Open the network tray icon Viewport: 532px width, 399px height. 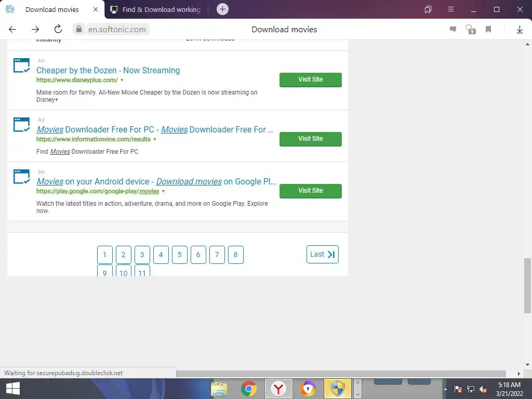(471, 389)
